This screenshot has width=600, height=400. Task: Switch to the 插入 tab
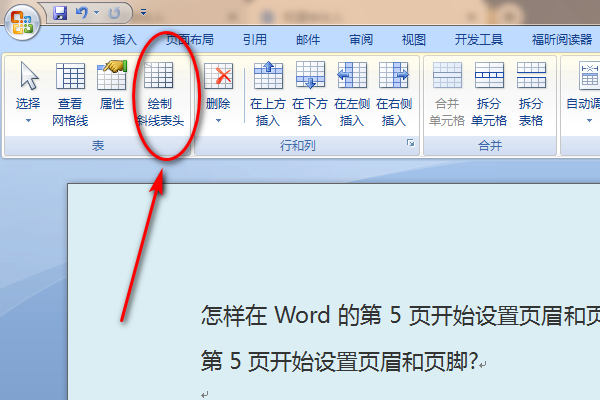point(124,39)
